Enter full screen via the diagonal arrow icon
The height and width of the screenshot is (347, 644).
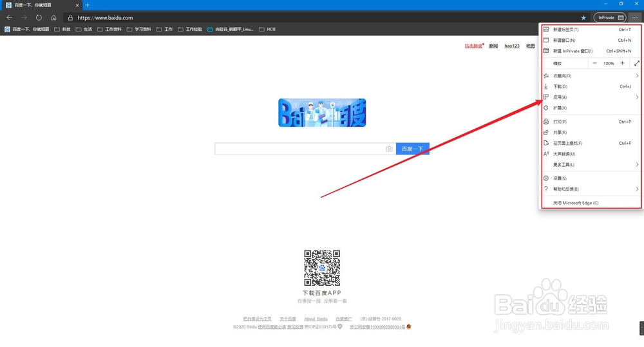(x=637, y=63)
